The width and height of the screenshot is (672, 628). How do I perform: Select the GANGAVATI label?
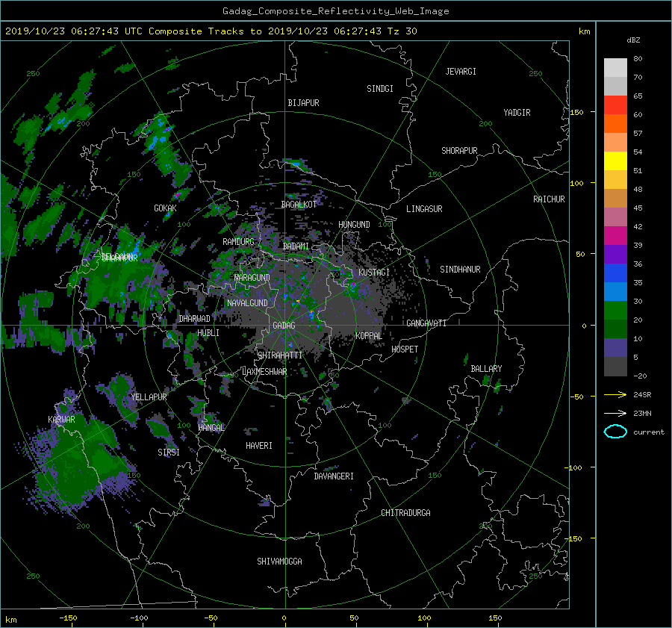pyautogui.click(x=426, y=323)
